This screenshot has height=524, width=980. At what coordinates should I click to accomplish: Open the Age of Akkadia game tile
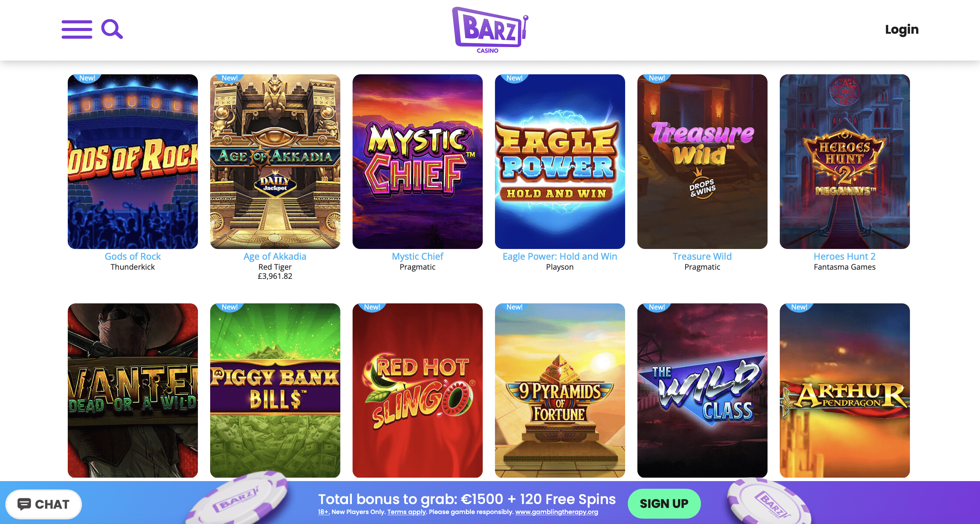click(x=275, y=161)
